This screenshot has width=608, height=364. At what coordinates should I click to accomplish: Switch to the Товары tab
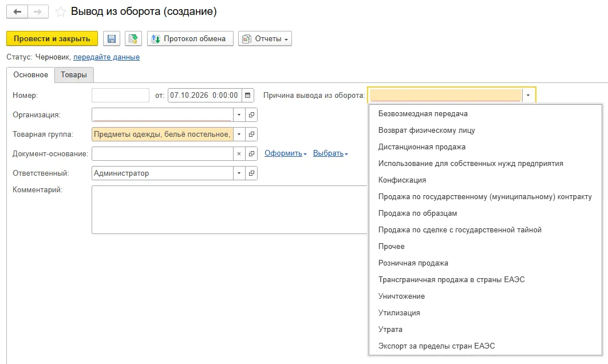coord(74,75)
